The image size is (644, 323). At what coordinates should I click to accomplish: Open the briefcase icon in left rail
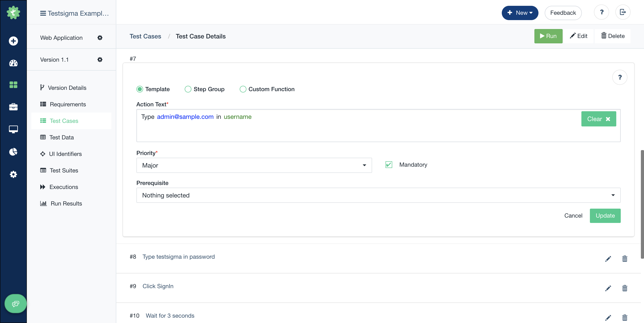[13, 107]
